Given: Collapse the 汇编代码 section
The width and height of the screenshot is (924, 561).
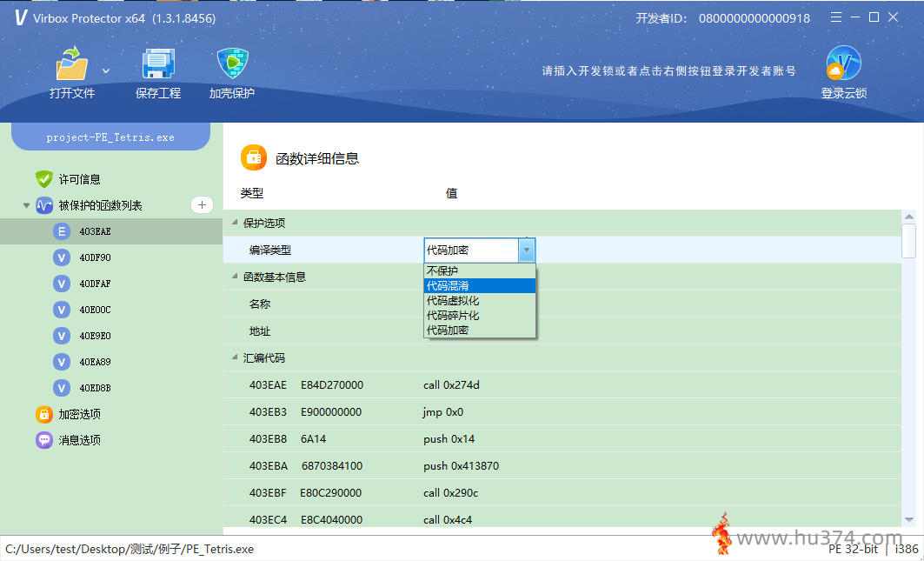Looking at the screenshot, I should click(x=235, y=357).
